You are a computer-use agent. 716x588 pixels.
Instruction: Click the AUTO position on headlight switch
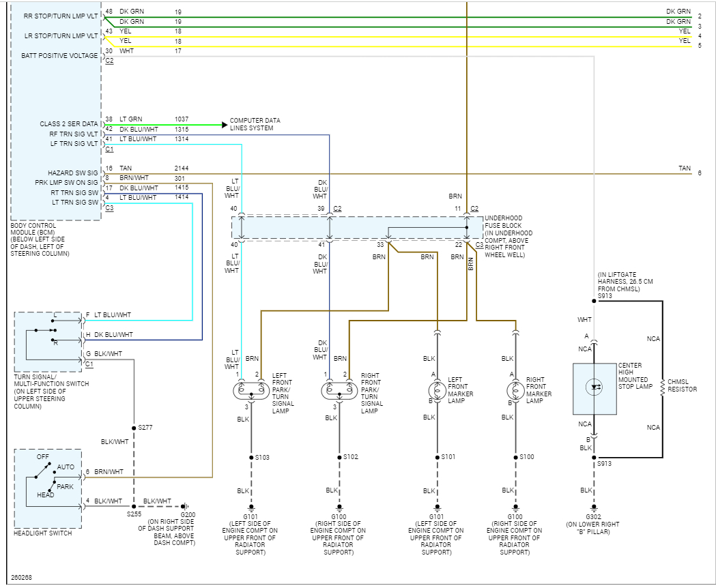(x=66, y=467)
